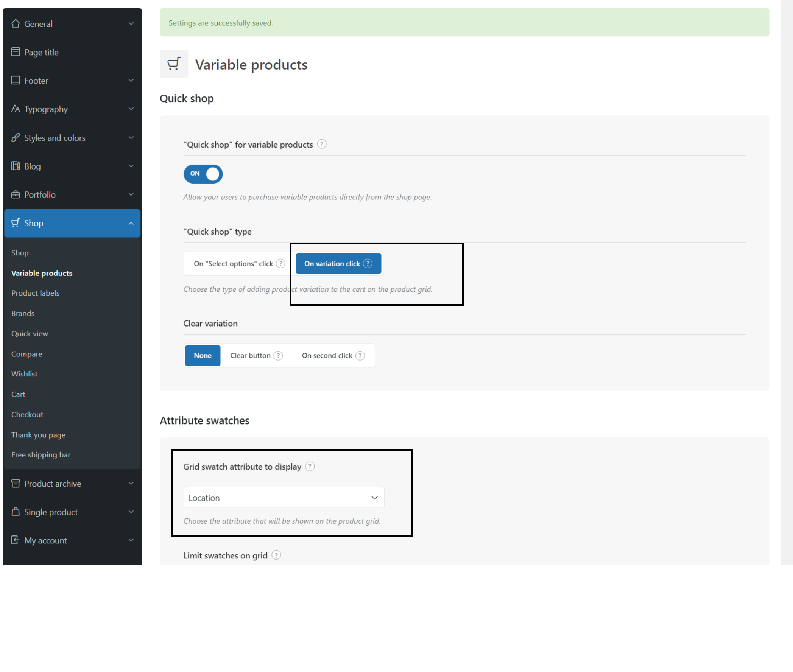Expand the Styles and colors chevron
Image resolution: width=793 pixels, height=672 pixels.
[131, 137]
